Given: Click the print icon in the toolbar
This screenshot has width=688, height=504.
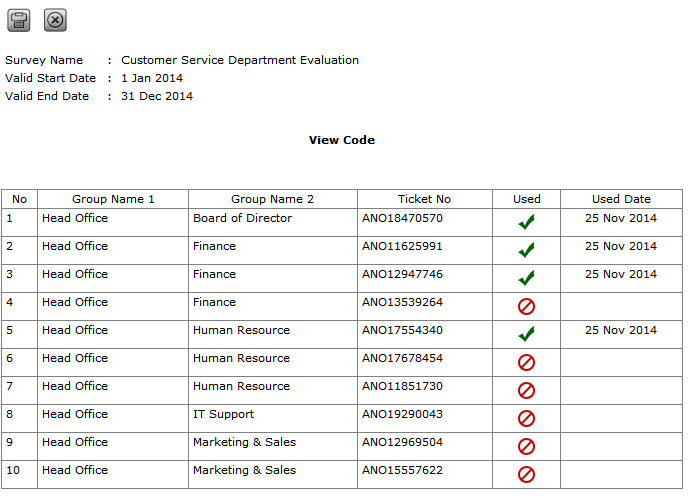Looking at the screenshot, I should coord(19,19).
